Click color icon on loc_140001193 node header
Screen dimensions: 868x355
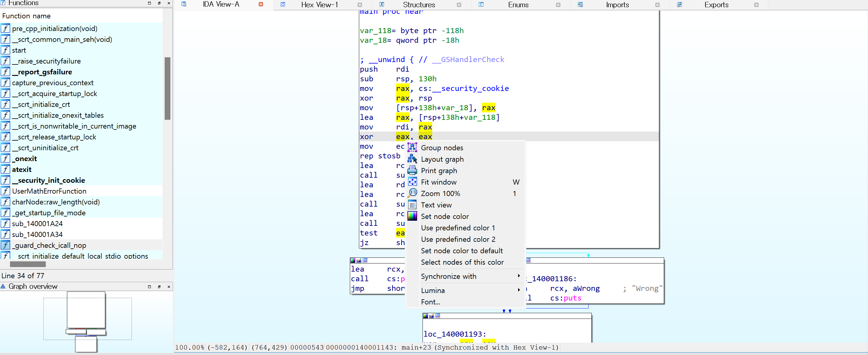click(426, 316)
